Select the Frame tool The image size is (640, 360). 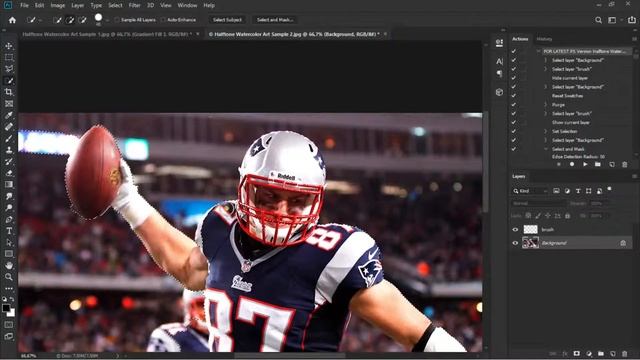[9, 104]
